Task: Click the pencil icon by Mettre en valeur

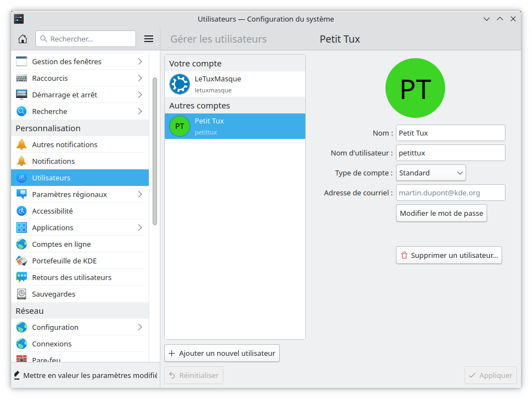Action: [17, 375]
